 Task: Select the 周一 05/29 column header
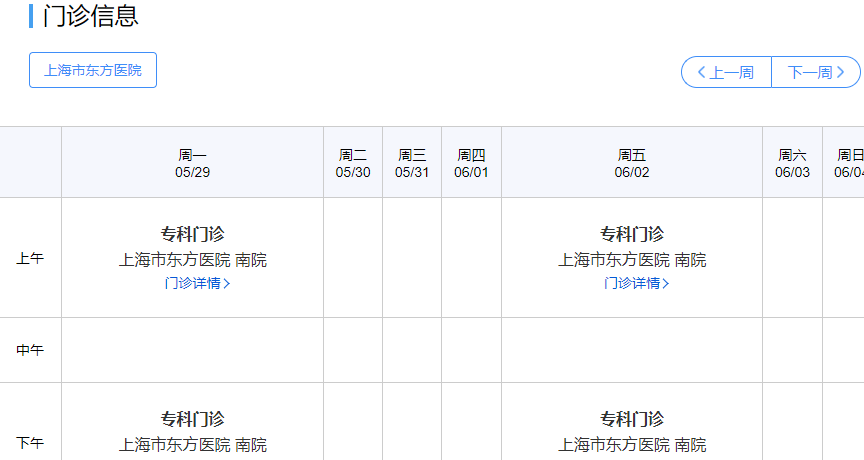tap(192, 163)
